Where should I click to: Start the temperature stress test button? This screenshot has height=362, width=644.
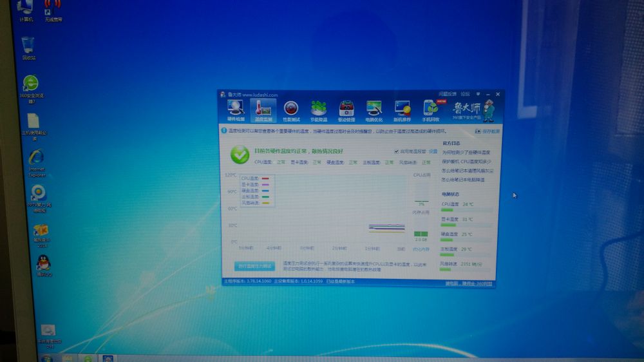pyautogui.click(x=254, y=266)
